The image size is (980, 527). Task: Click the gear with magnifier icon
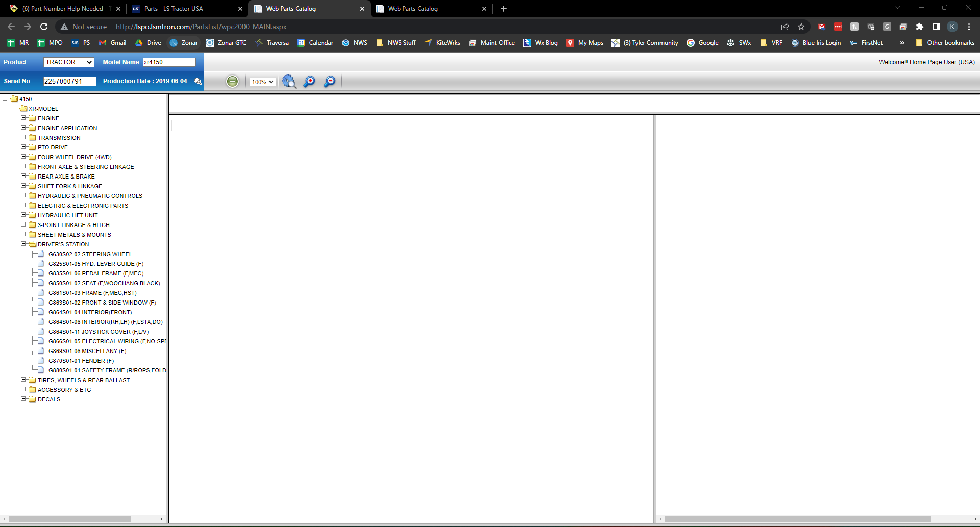point(289,82)
